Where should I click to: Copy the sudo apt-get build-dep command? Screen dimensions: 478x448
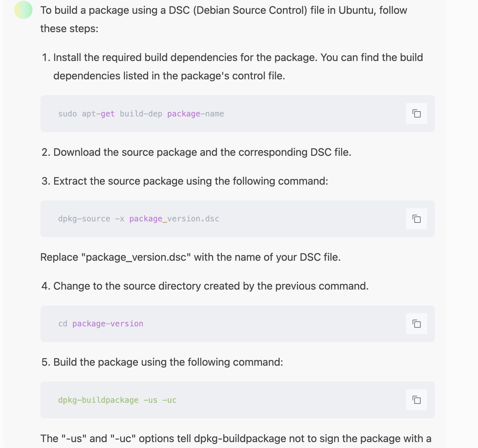(416, 113)
